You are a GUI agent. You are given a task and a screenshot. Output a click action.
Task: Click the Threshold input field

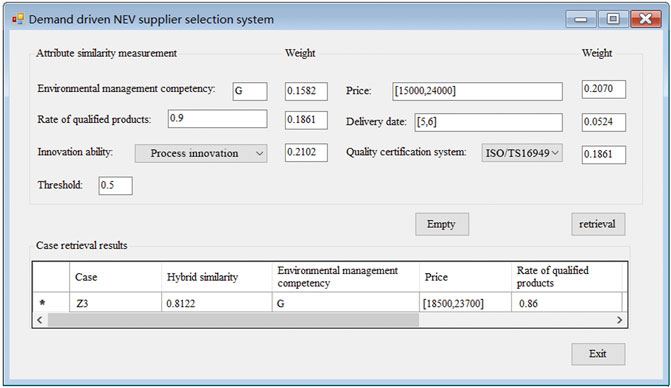(116, 186)
